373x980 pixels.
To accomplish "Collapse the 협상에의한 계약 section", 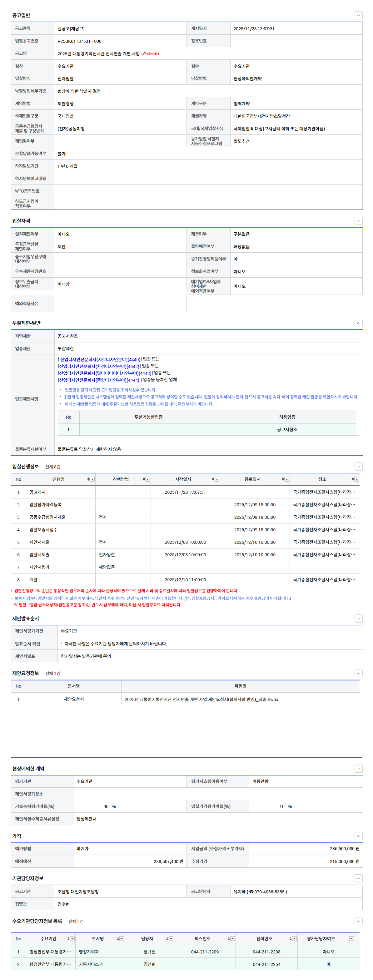I will tap(358, 769).
